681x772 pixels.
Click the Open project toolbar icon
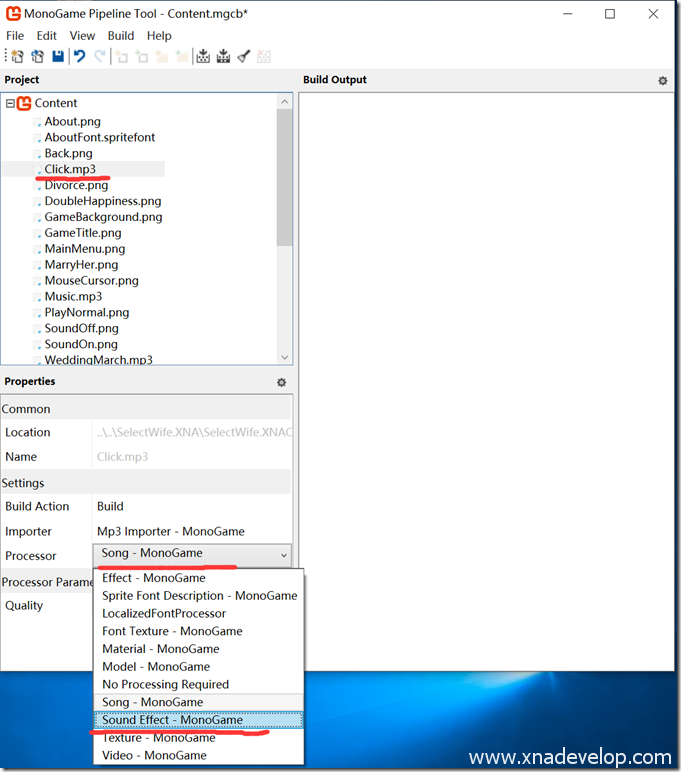coord(37,57)
